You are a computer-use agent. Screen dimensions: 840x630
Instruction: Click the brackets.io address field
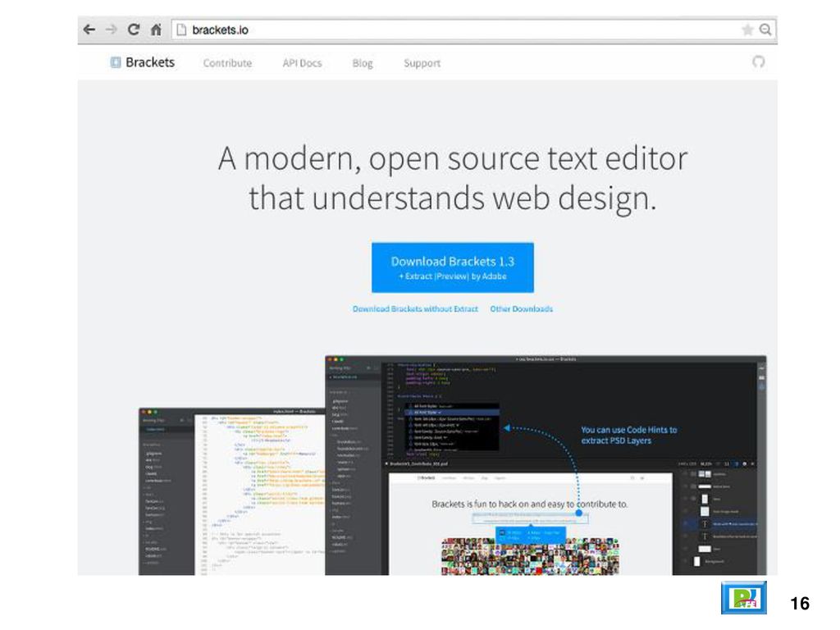coord(474,30)
